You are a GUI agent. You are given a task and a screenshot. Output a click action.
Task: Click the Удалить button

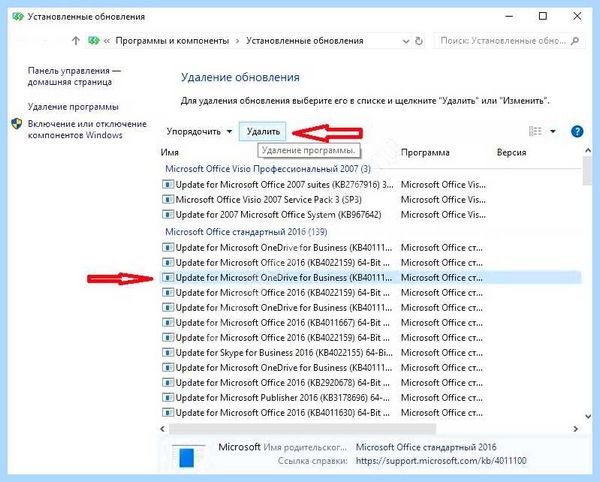[x=263, y=132]
